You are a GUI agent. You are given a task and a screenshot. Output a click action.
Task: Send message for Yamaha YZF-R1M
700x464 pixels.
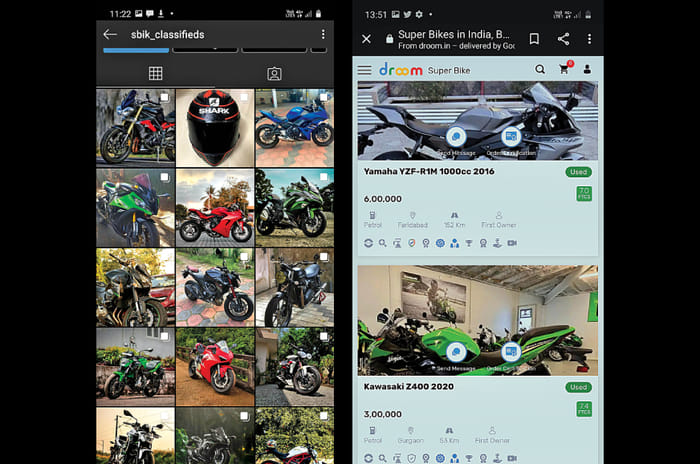pyautogui.click(x=457, y=137)
